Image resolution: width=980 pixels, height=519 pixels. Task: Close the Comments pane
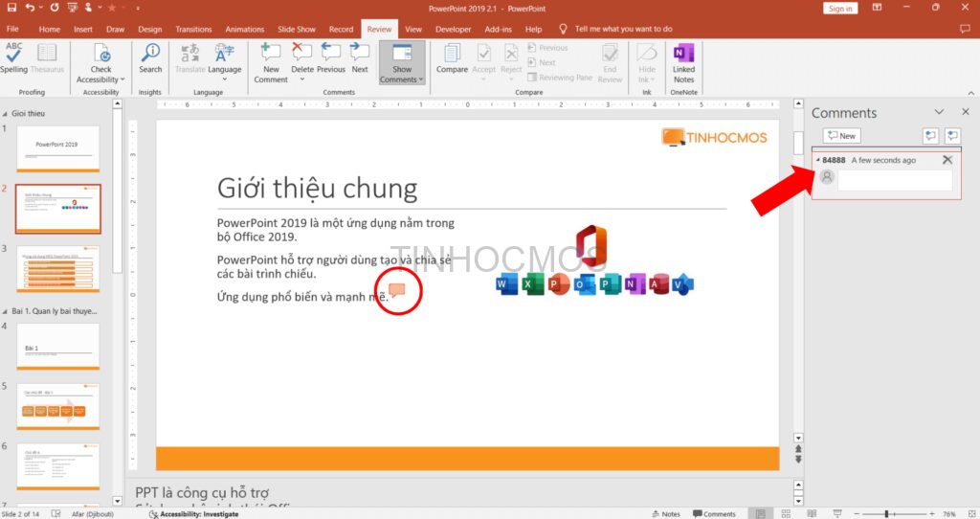pyautogui.click(x=966, y=112)
